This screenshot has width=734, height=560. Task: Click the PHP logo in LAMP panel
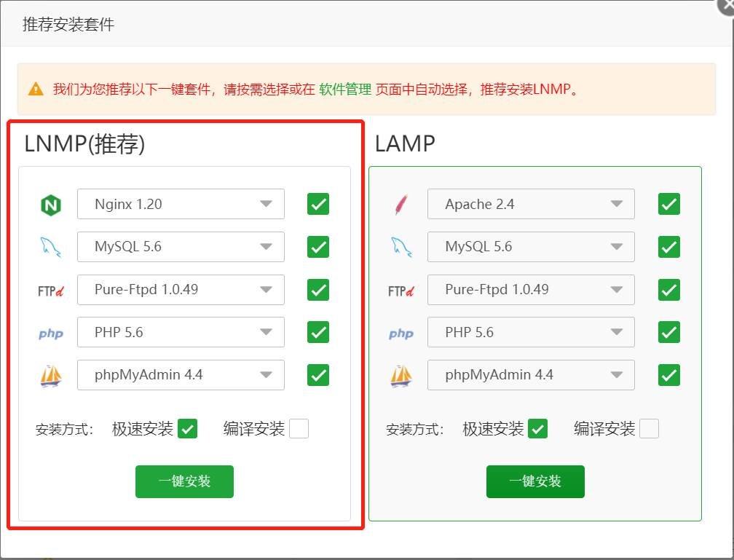coord(401,334)
